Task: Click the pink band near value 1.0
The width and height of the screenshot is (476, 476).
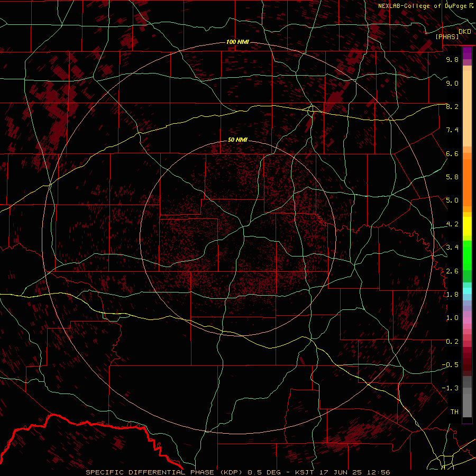Action: coord(467,321)
